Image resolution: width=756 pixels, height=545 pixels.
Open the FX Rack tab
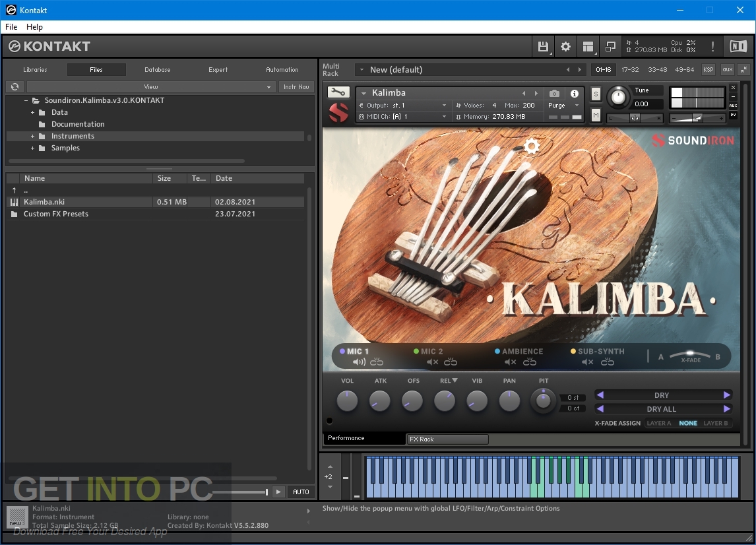click(x=447, y=439)
